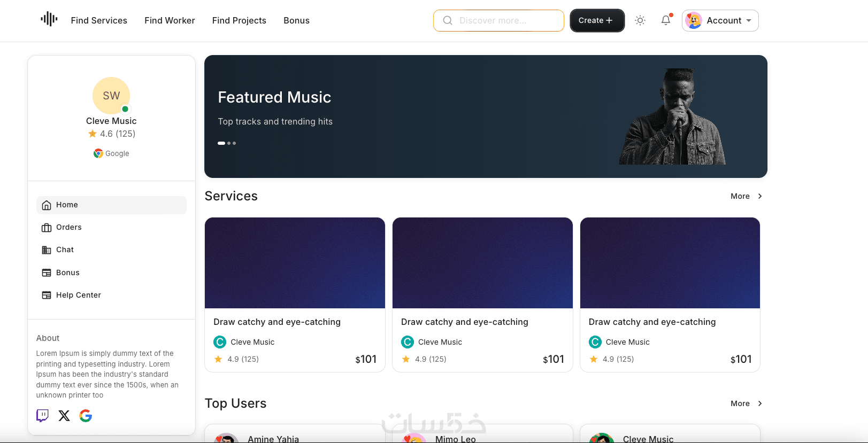The image size is (868, 443).
Task: Expand More next to Services
Action: coord(746,196)
